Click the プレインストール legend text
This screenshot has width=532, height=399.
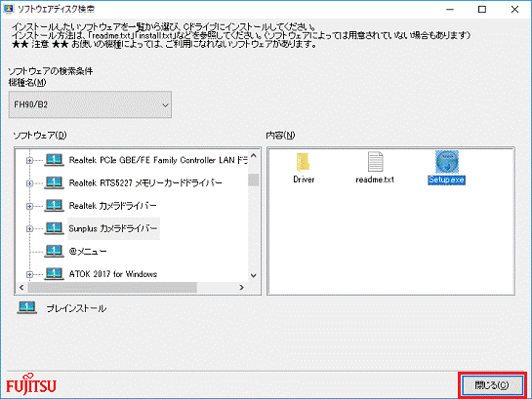click(76, 308)
